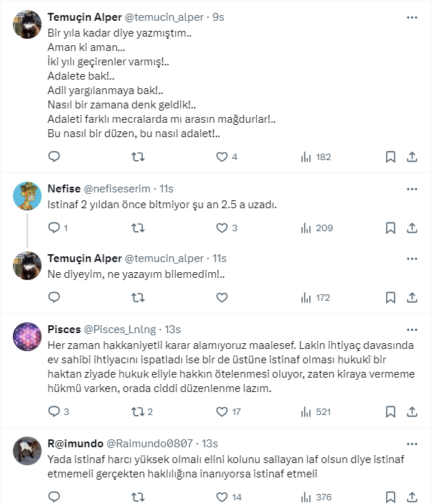437x504 pixels.
Task: Open more options on Nefise's tweet
Action: tap(412, 189)
